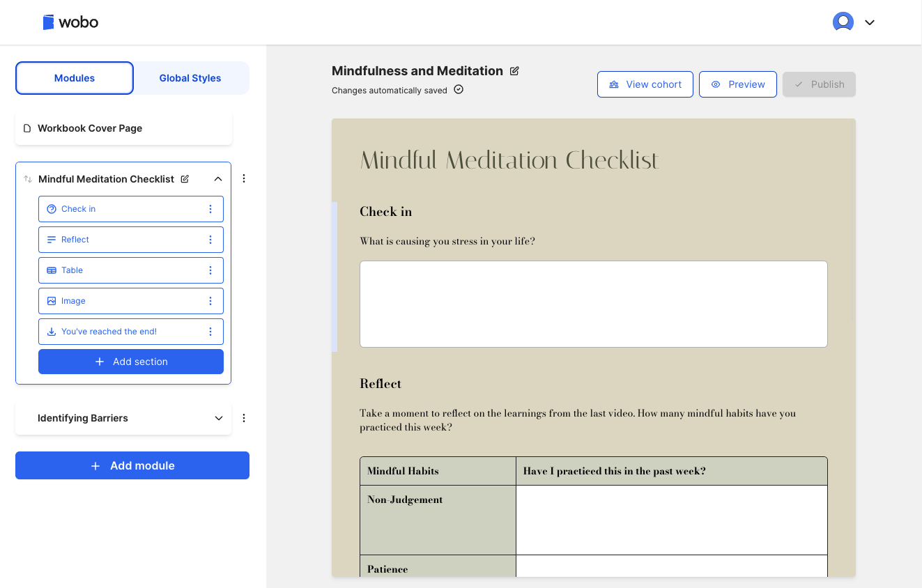Open the Workbook Cover Page

pos(123,128)
